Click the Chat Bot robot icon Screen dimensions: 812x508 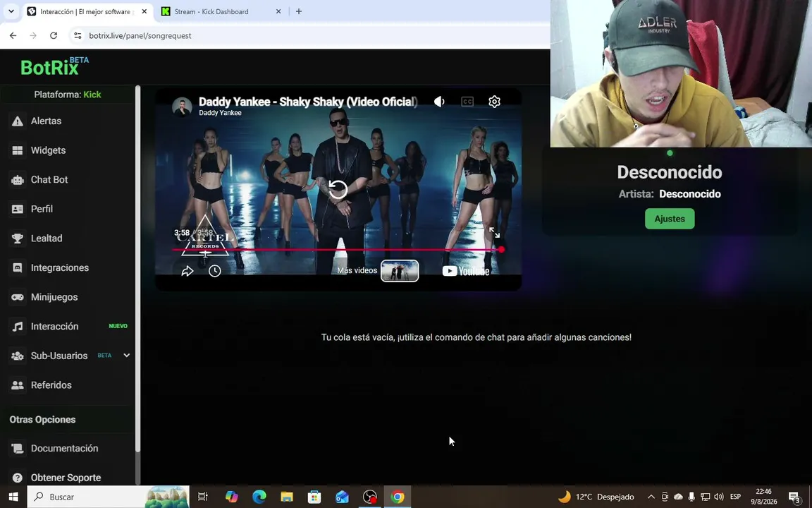18,180
